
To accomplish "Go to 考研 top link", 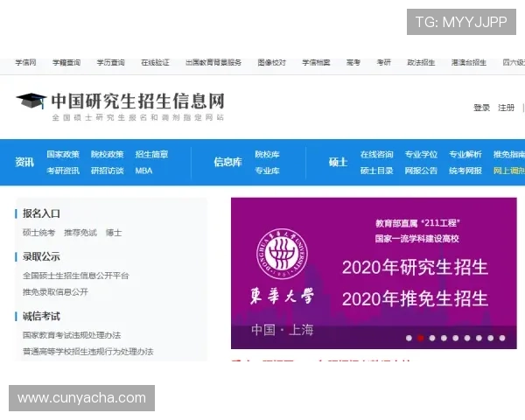I will [384, 63].
